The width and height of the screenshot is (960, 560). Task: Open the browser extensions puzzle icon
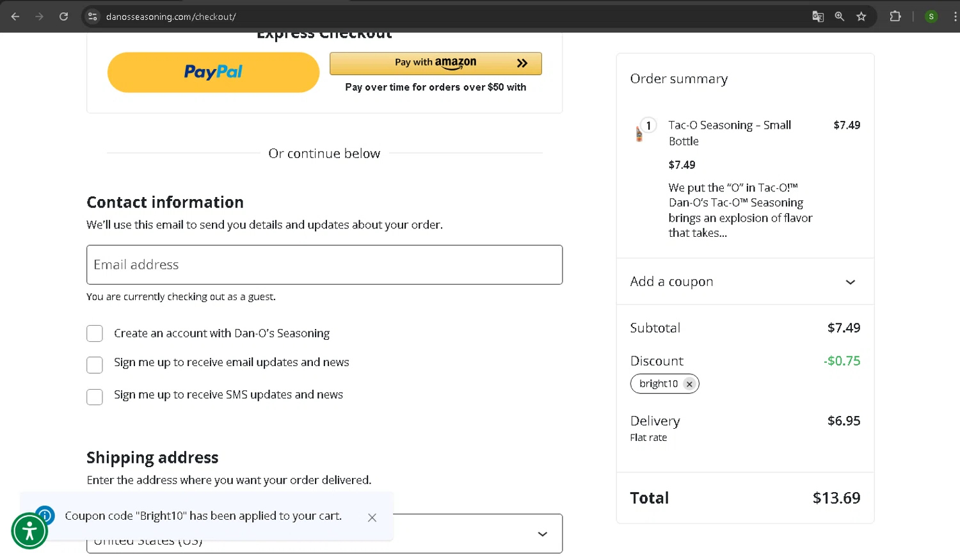[895, 17]
